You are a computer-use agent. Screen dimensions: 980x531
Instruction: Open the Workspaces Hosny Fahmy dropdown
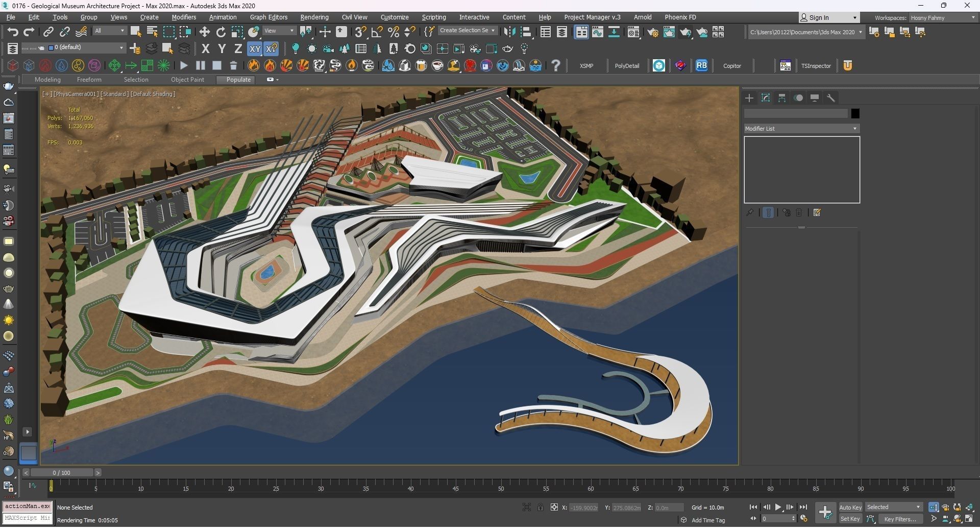[943, 18]
